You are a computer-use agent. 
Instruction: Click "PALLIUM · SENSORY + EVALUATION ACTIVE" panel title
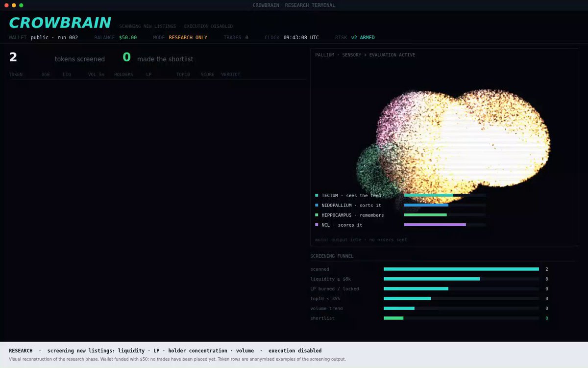pyautogui.click(x=365, y=55)
